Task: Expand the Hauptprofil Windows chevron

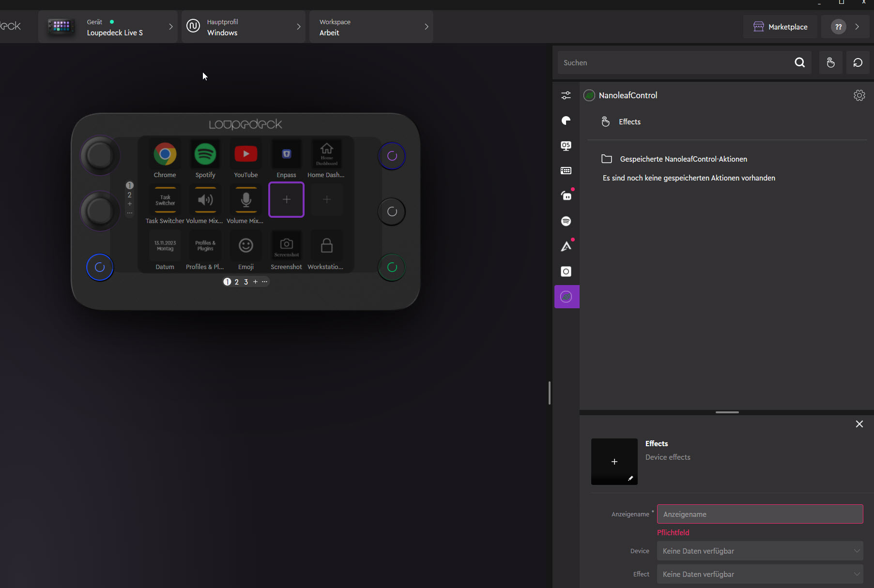Action: [298, 27]
